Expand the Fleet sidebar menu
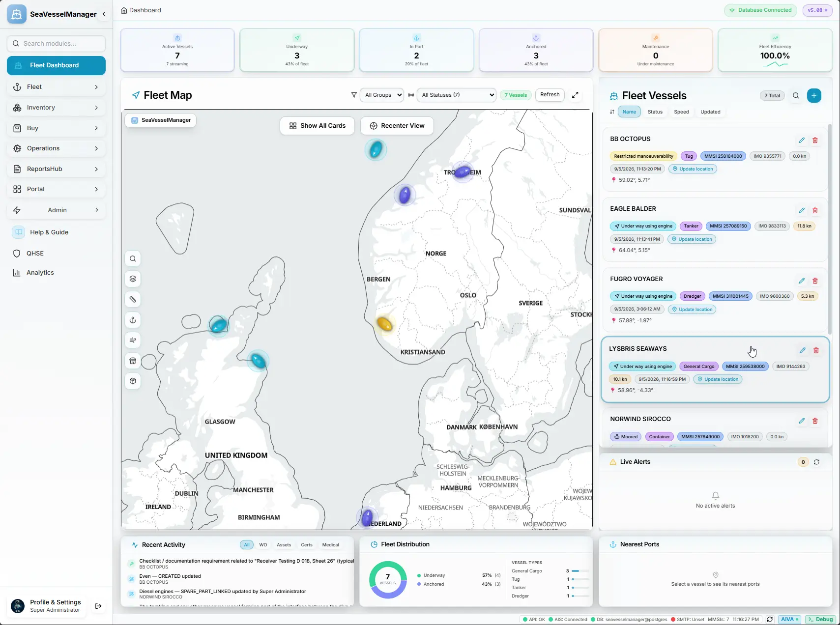The image size is (840, 625). point(56,87)
